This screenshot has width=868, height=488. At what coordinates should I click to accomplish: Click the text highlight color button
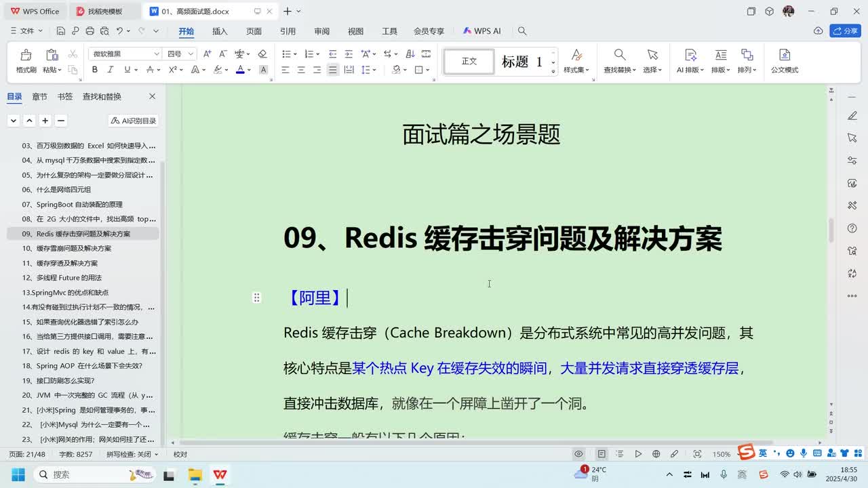(218, 70)
